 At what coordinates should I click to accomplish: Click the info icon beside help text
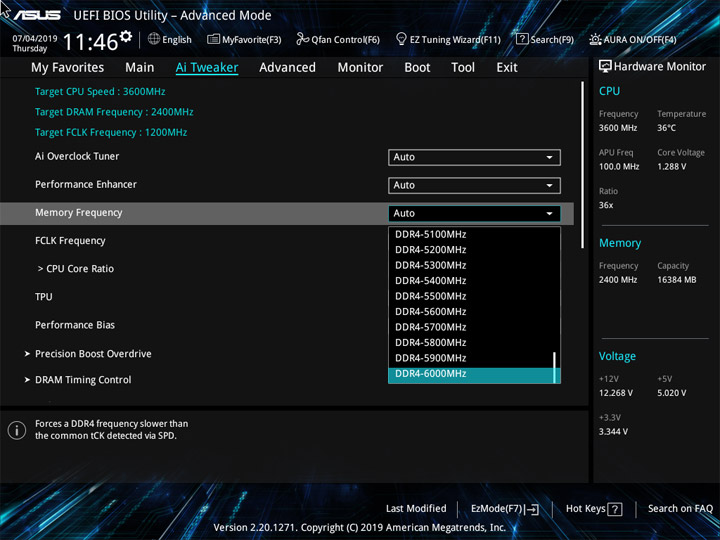point(17,430)
